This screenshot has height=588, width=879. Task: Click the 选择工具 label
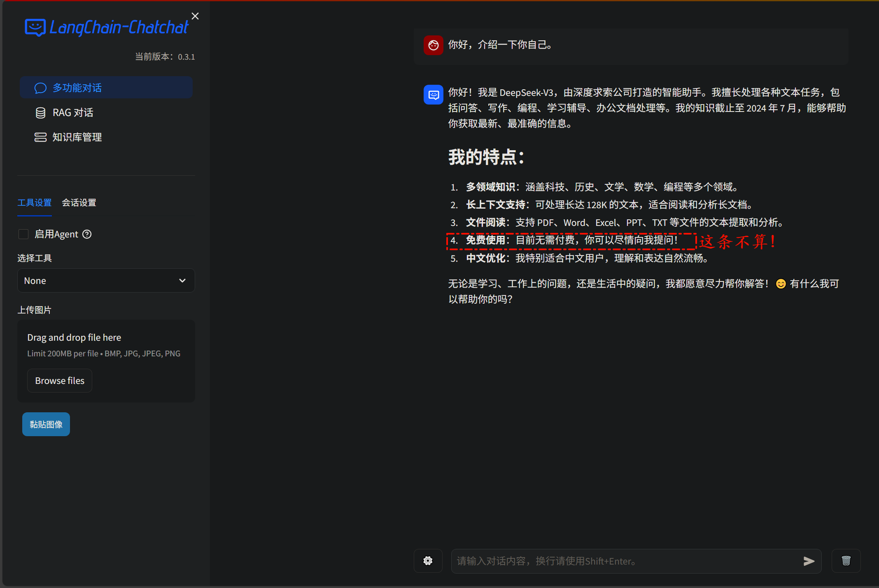coord(35,258)
